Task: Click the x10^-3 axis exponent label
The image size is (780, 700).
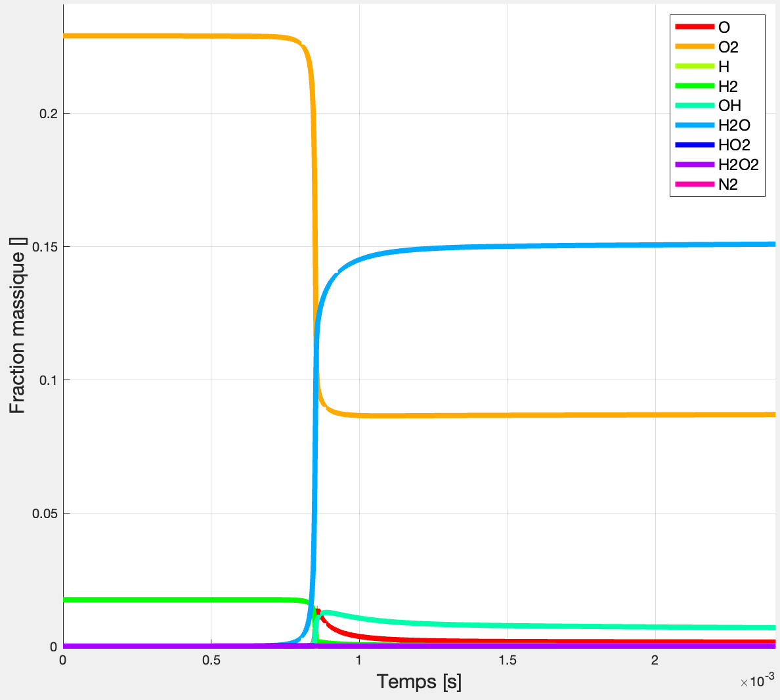Action: pyautogui.click(x=757, y=682)
